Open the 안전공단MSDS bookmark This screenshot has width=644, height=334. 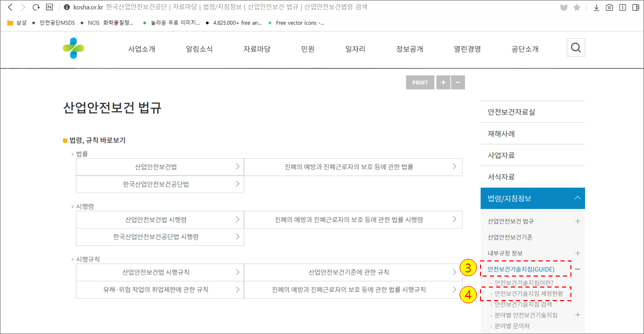click(x=53, y=23)
